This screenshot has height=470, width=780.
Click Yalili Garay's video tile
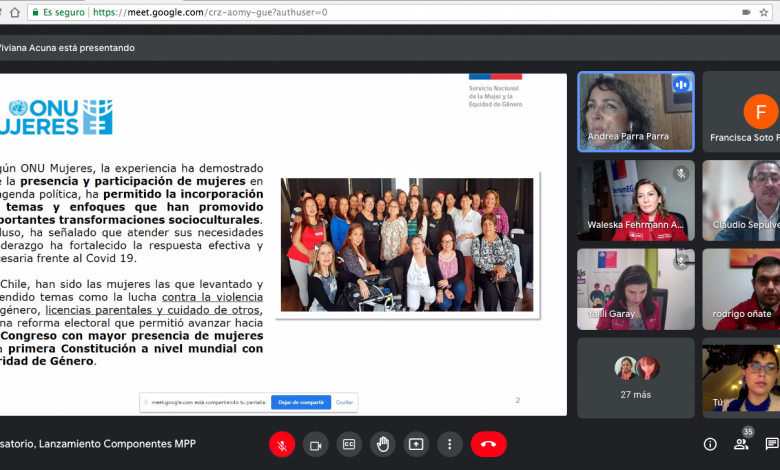pos(636,288)
